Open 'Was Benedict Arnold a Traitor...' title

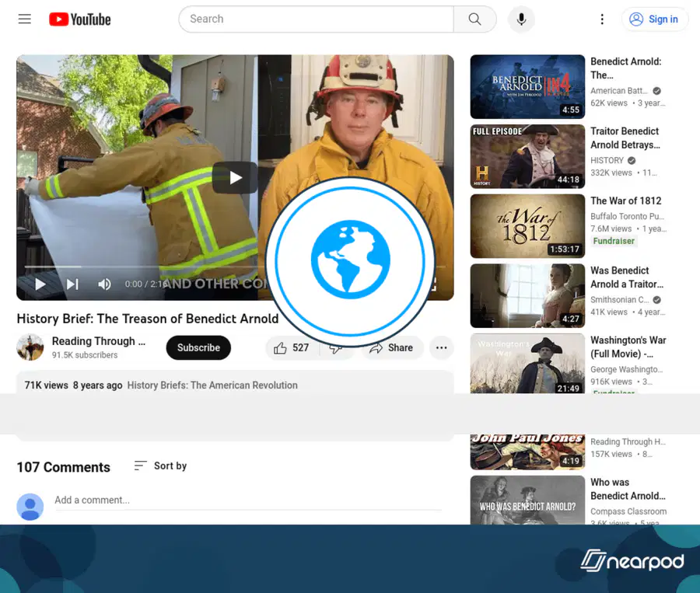pyautogui.click(x=627, y=277)
